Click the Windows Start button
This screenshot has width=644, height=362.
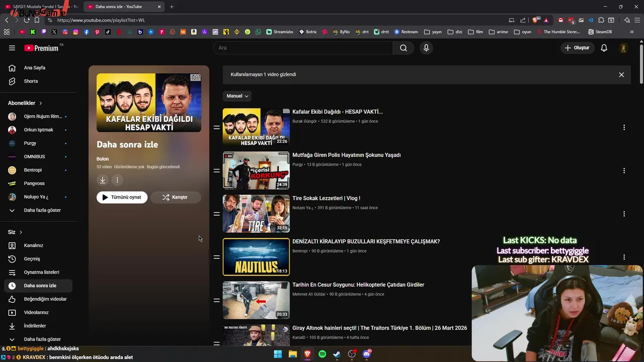point(278,354)
